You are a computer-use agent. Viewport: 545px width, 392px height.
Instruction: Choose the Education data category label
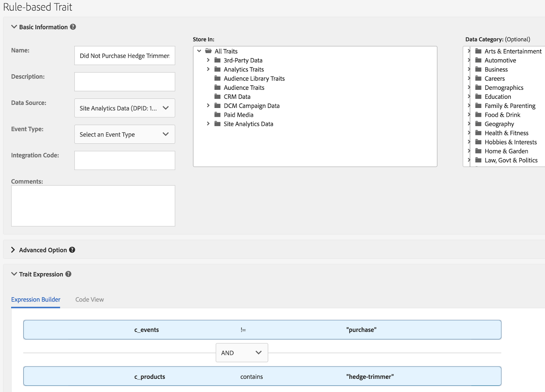[x=498, y=97]
